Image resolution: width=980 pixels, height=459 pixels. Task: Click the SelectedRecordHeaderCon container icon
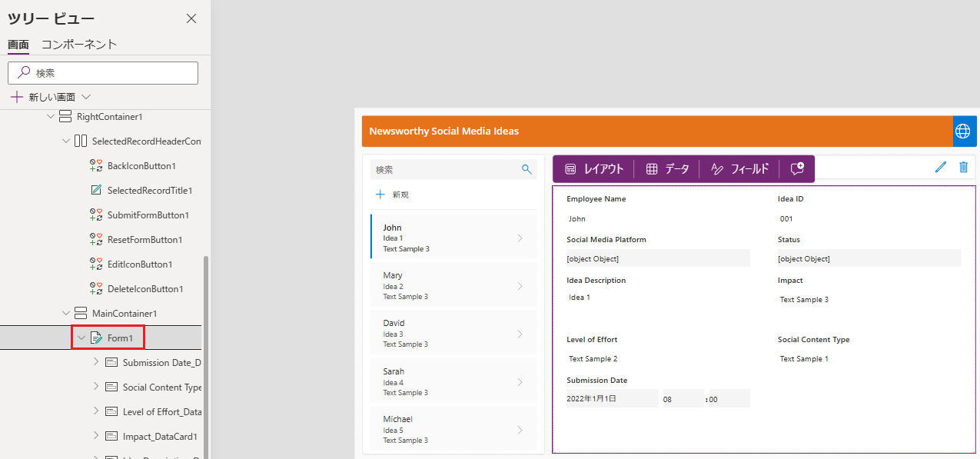pyautogui.click(x=81, y=141)
